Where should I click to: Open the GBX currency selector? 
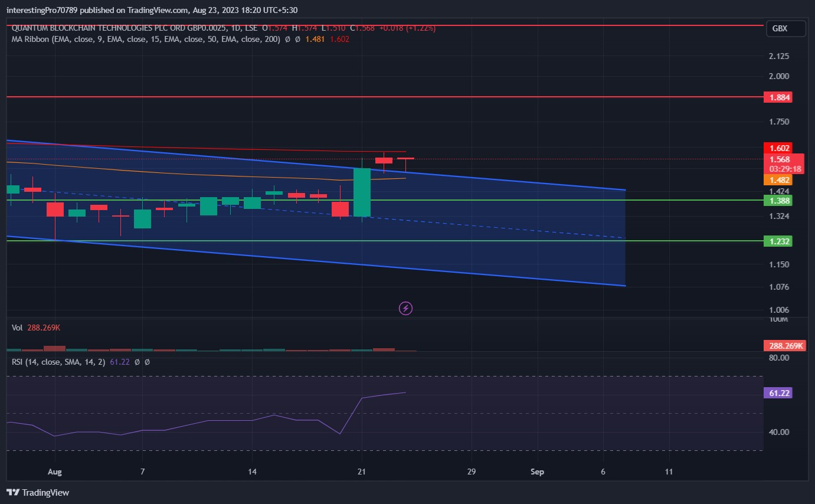[785, 28]
